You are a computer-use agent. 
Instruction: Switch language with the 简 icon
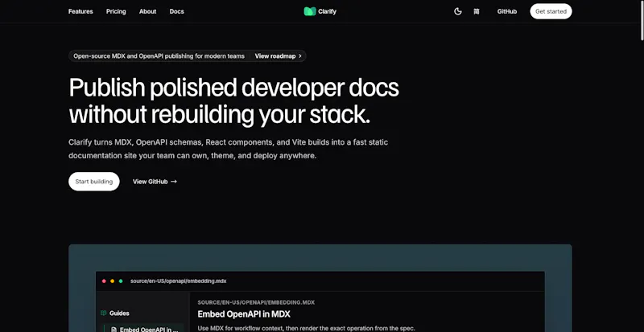(477, 11)
